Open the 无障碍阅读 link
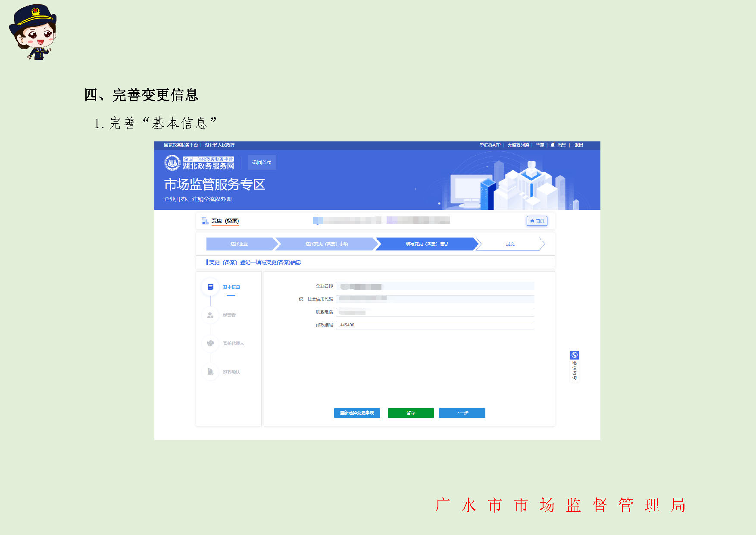 (518, 145)
